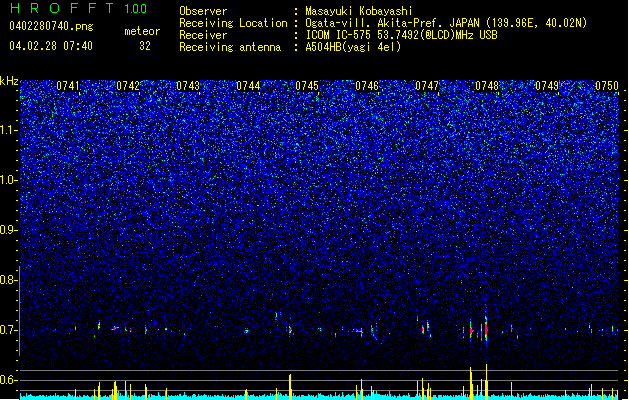This screenshot has height=400, width=629.
Task: Click the 0744 time marker
Action: pos(248,86)
